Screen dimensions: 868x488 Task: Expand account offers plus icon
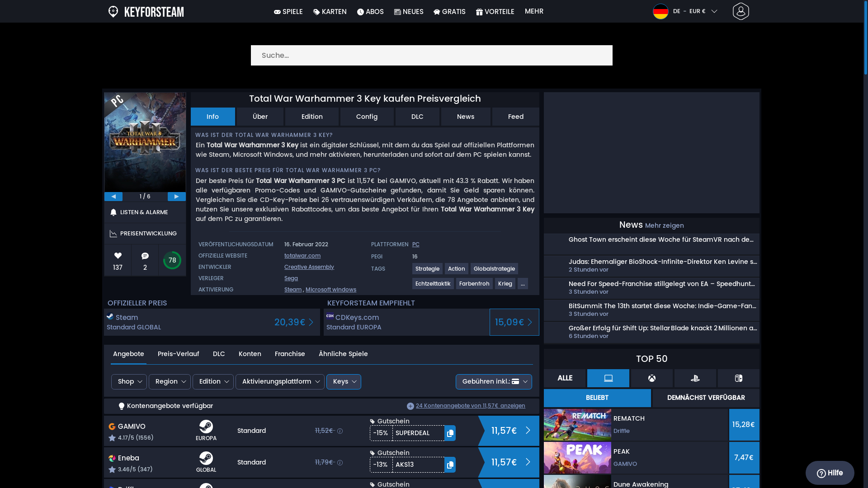click(x=410, y=406)
